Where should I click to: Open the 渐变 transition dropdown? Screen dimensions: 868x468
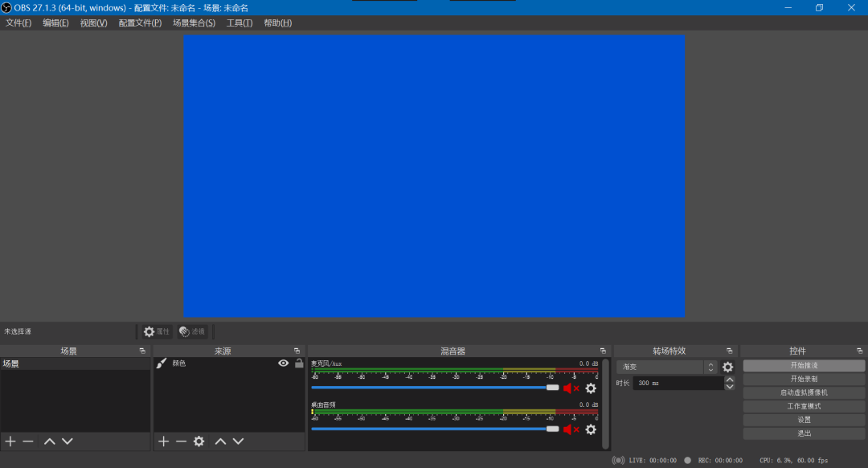[x=666, y=367]
